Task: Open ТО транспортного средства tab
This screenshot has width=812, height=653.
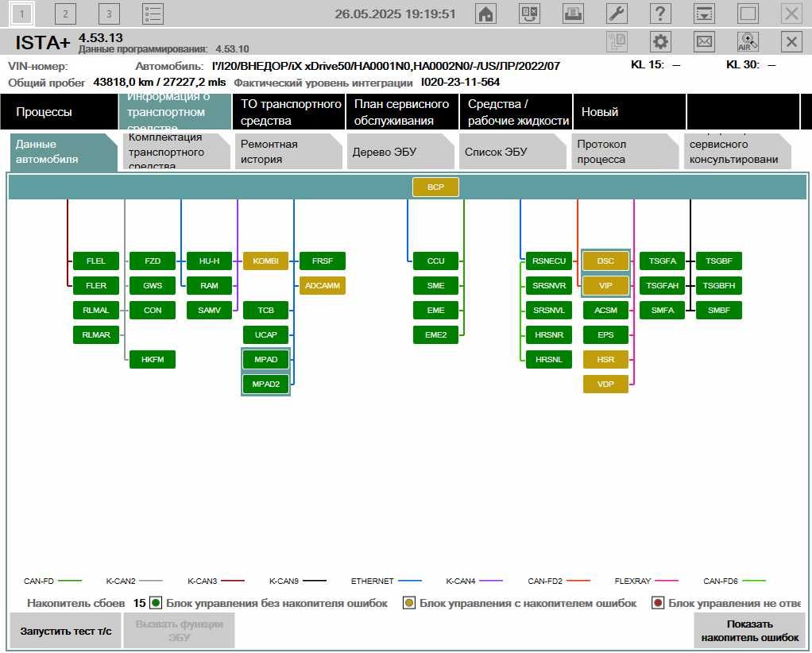Action: pos(288,112)
